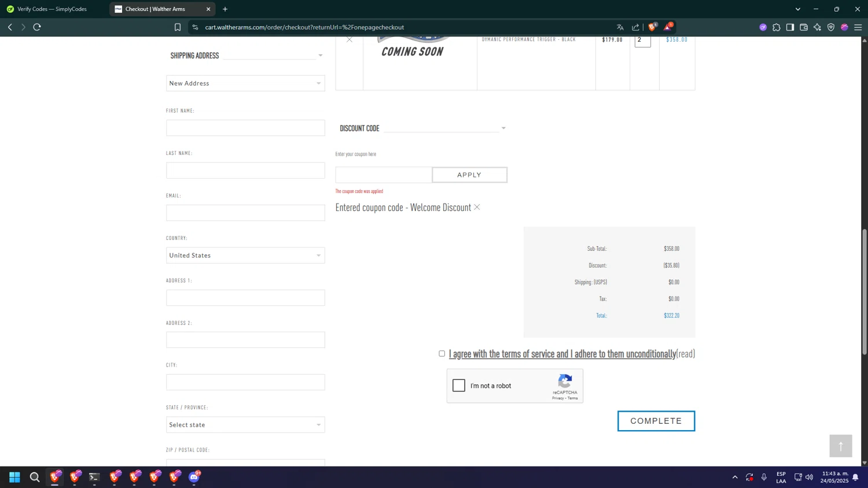The image size is (868, 488).
Task: Select Checkout Walther Arms tab
Action: (x=156, y=9)
